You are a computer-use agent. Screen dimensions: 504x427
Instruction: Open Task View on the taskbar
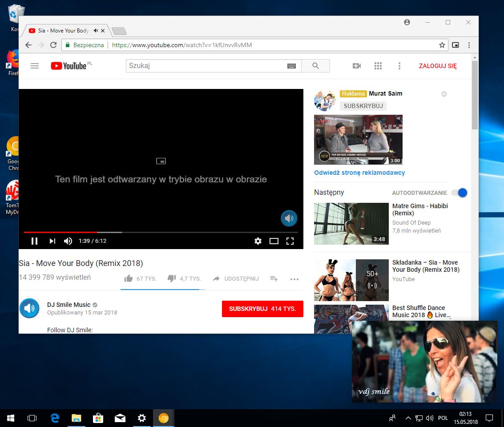click(32, 418)
